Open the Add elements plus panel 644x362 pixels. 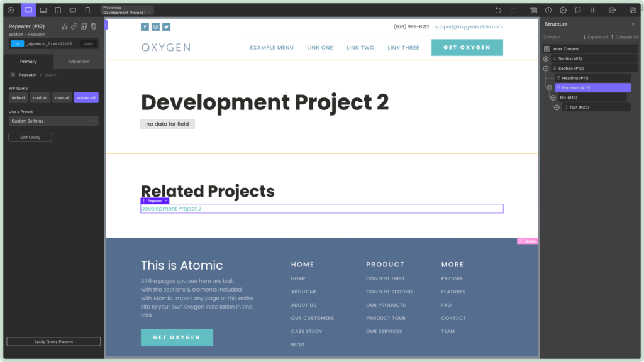point(11,10)
